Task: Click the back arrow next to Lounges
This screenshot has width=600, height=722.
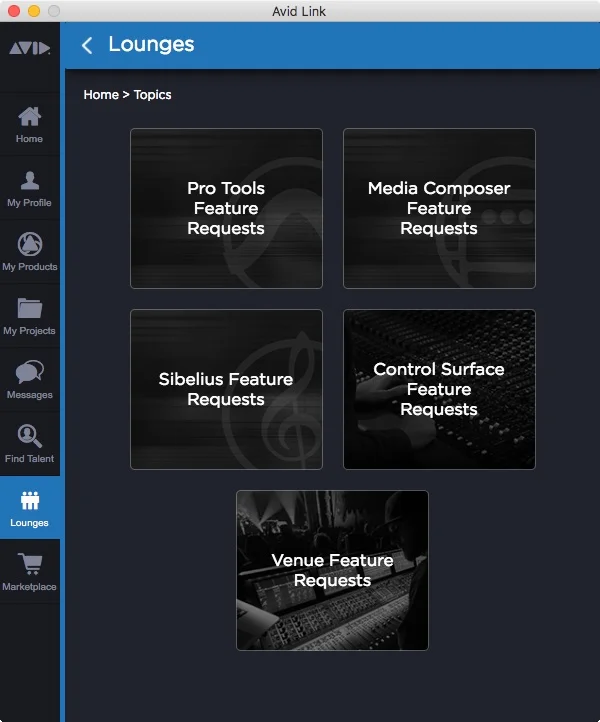Action: 87,45
